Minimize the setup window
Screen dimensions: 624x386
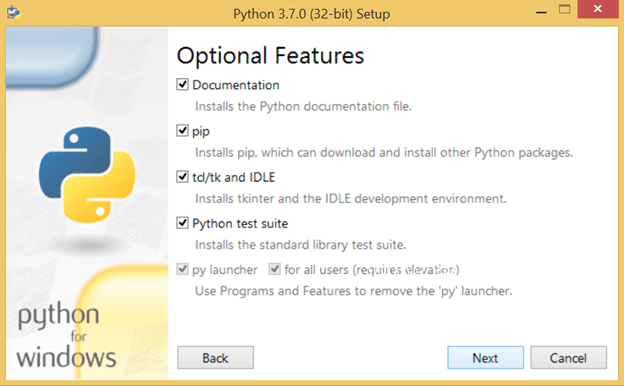[x=541, y=10]
